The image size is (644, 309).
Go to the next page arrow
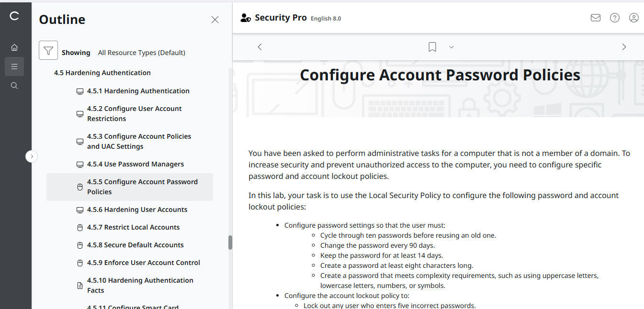coord(623,47)
